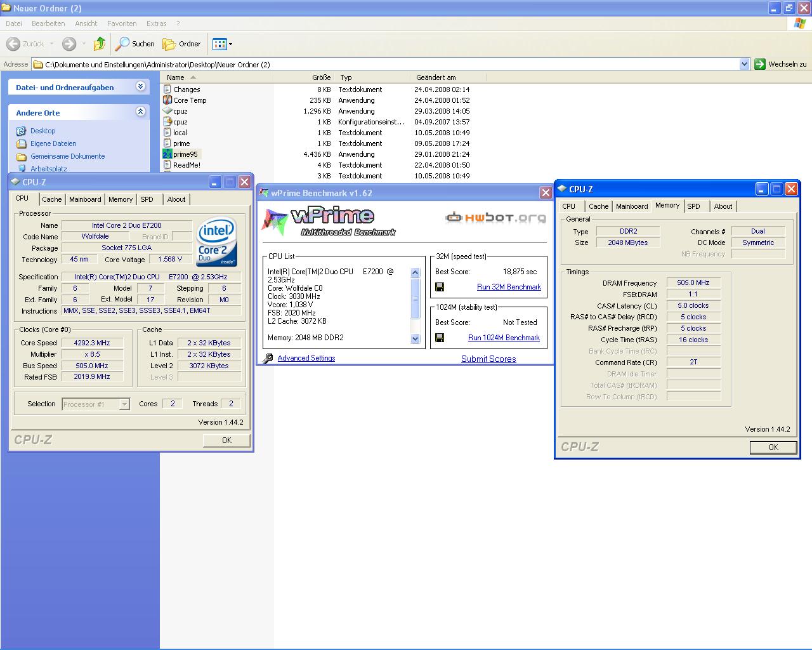The height and width of the screenshot is (650, 812).
Task: Open the Ansicht menu
Action: point(86,23)
